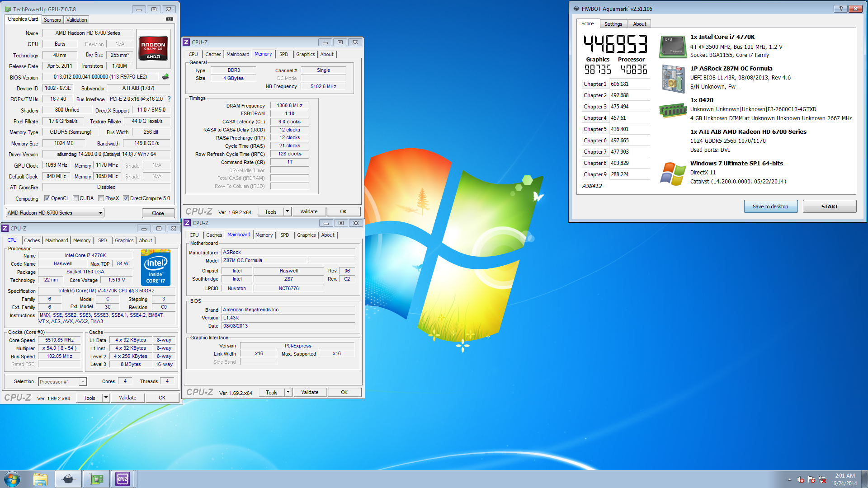
Task: Open the AMD Radeon HD 6700 Series dropdown
Action: click(55, 213)
